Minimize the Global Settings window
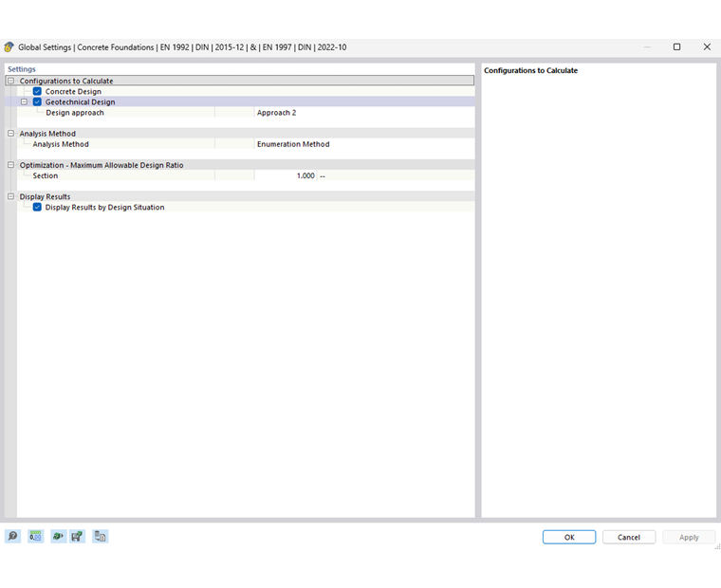This screenshot has height=588, width=721. [647, 46]
